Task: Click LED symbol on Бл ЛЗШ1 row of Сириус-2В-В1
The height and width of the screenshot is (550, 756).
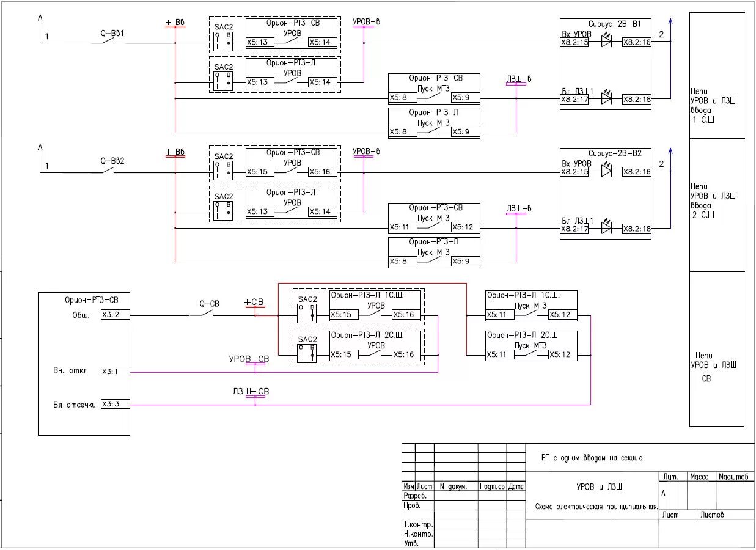Action: click(606, 98)
